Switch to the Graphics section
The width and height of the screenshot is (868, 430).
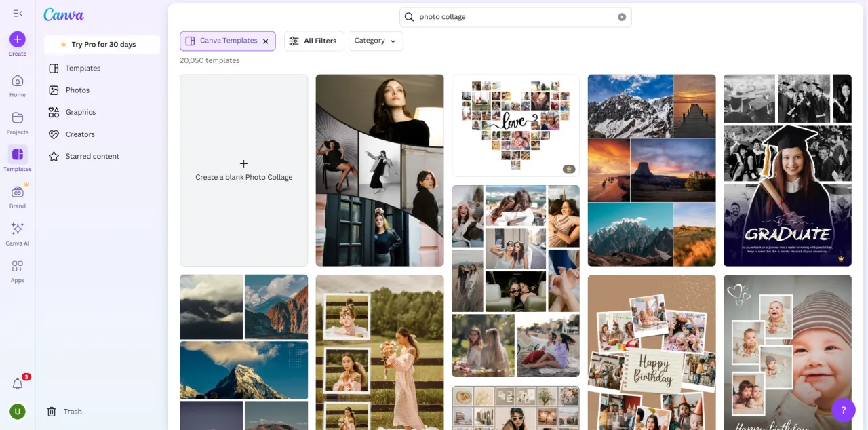(x=79, y=112)
